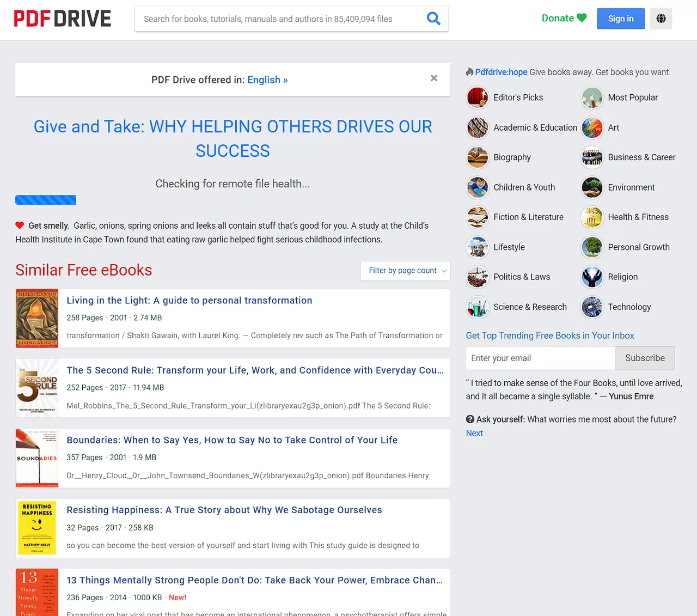The image size is (697, 616).
Task: Click the Pdfdrive:hope fire icon
Action: [469, 71]
